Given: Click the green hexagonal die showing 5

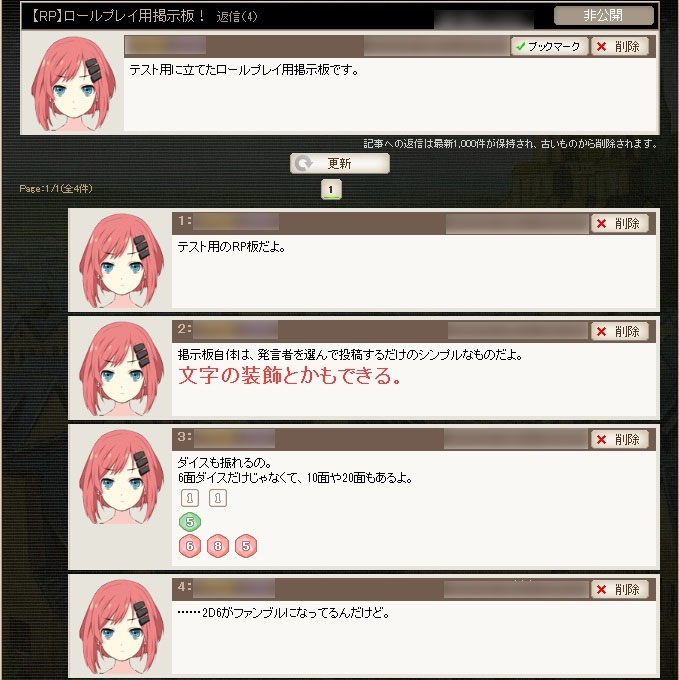Looking at the screenshot, I should coord(190,522).
